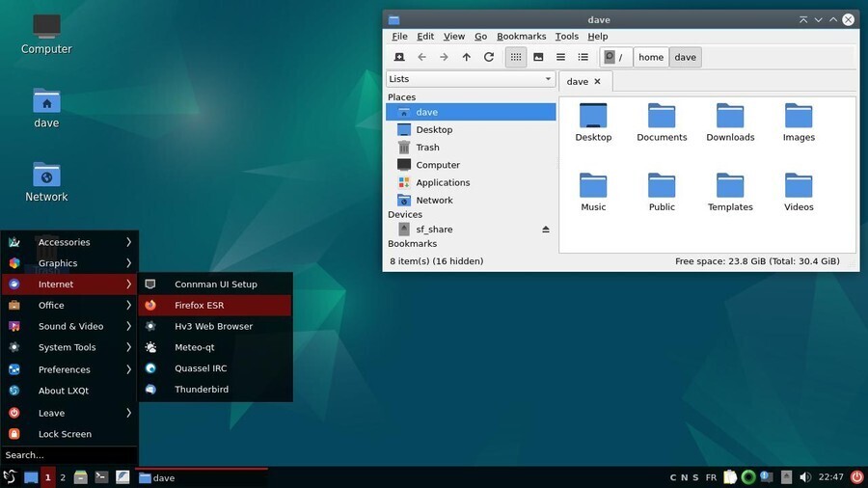Open a new tab in the file manager
The width and height of the screenshot is (868, 488).
click(399, 57)
